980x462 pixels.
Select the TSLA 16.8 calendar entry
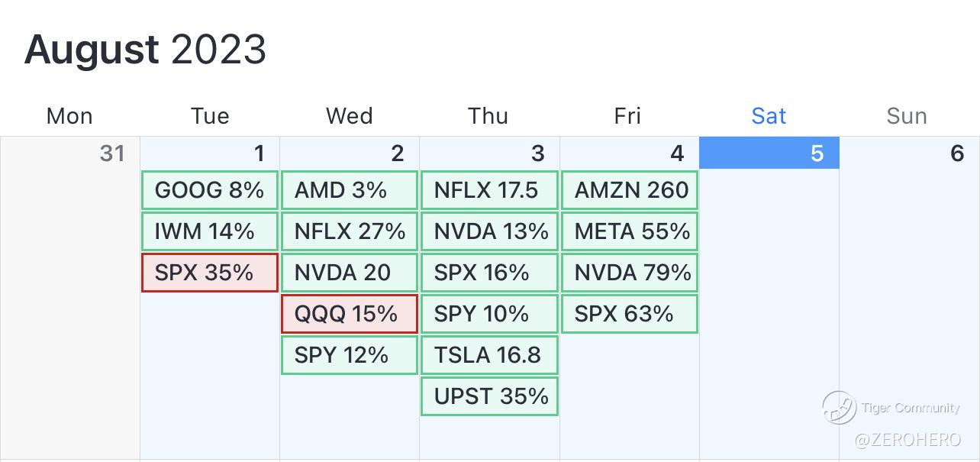[x=489, y=355]
